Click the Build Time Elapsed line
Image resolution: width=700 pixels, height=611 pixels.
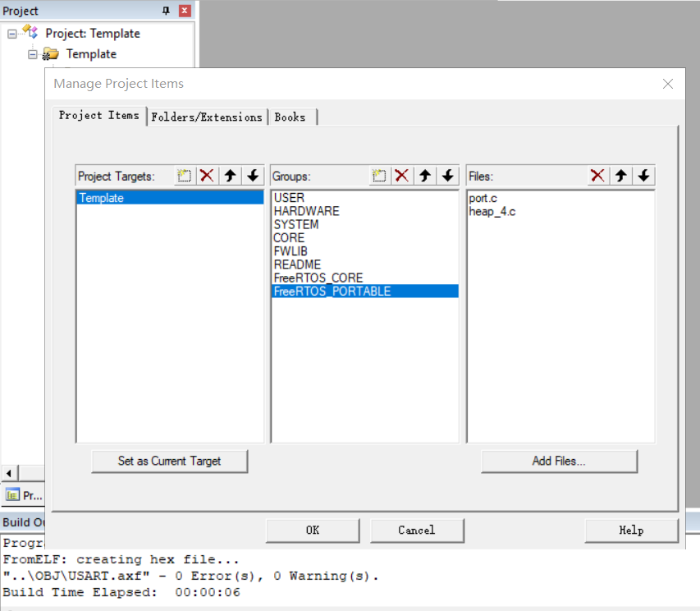(x=121, y=593)
